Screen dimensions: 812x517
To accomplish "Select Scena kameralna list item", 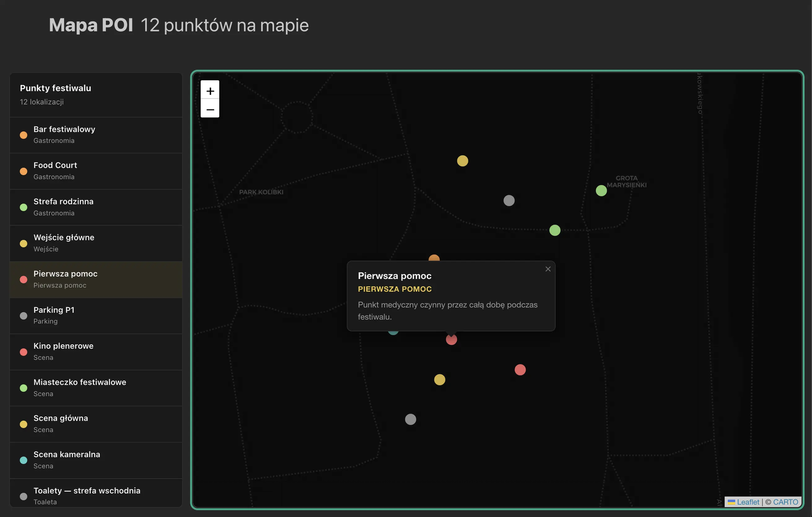I will (96, 460).
